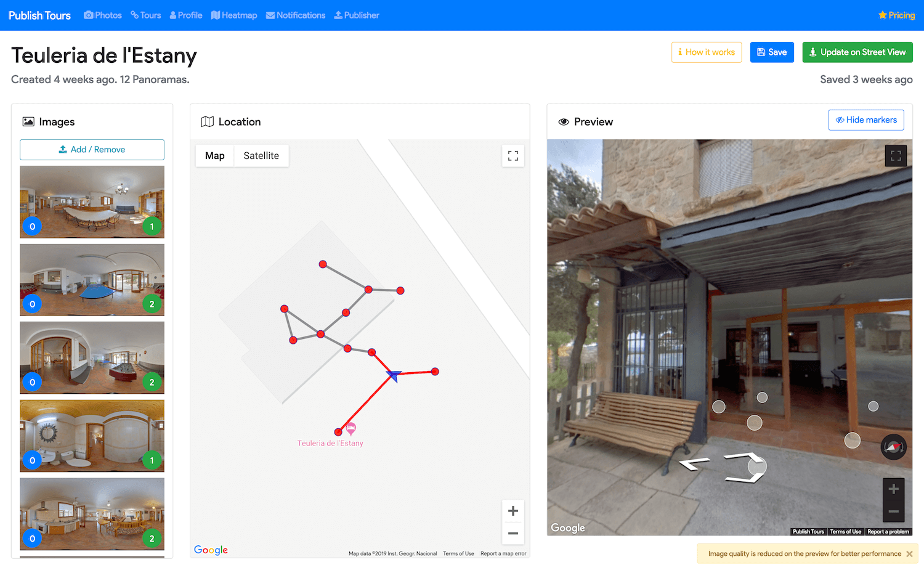This screenshot has width=924, height=578.
Task: Toggle Hide markers in preview
Action: click(865, 120)
